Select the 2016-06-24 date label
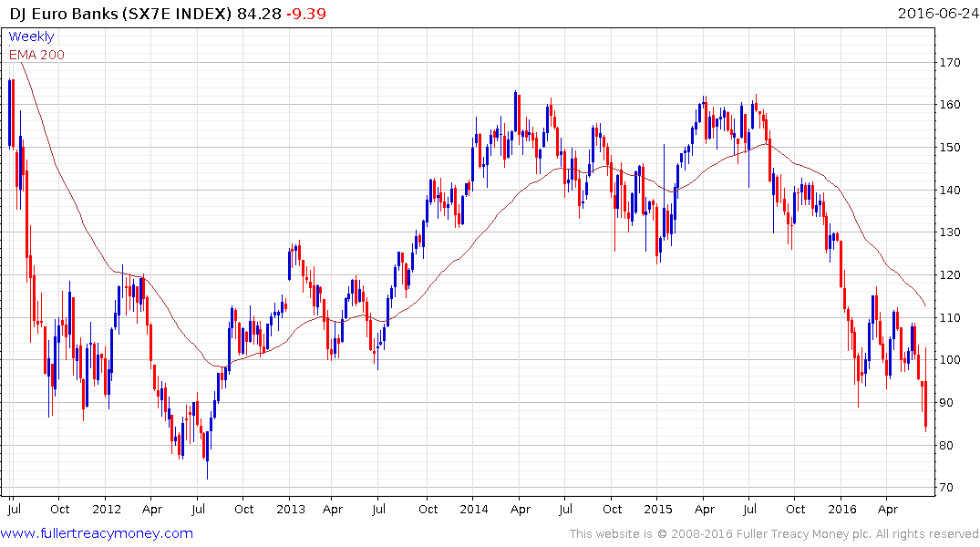This screenshot has width=980, height=547. 938,13
